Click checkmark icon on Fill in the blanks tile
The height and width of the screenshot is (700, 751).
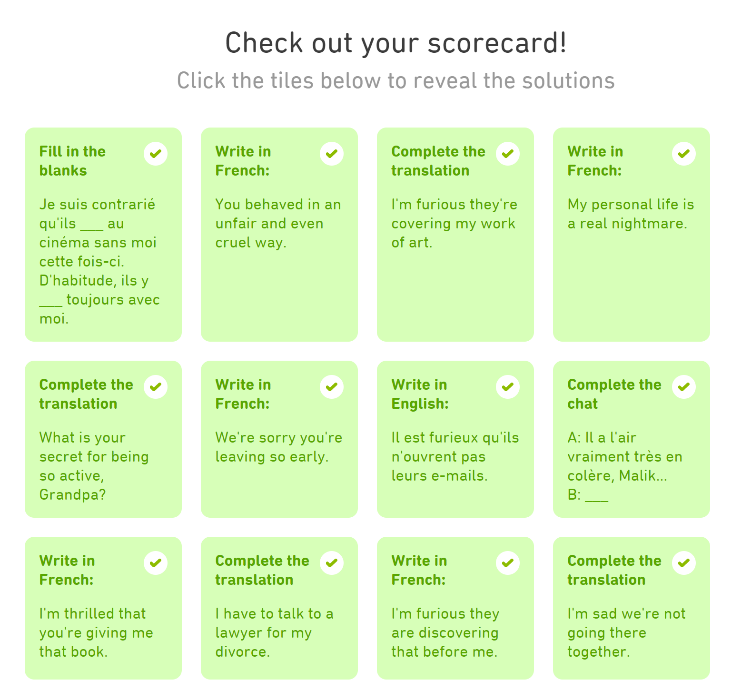tap(156, 154)
